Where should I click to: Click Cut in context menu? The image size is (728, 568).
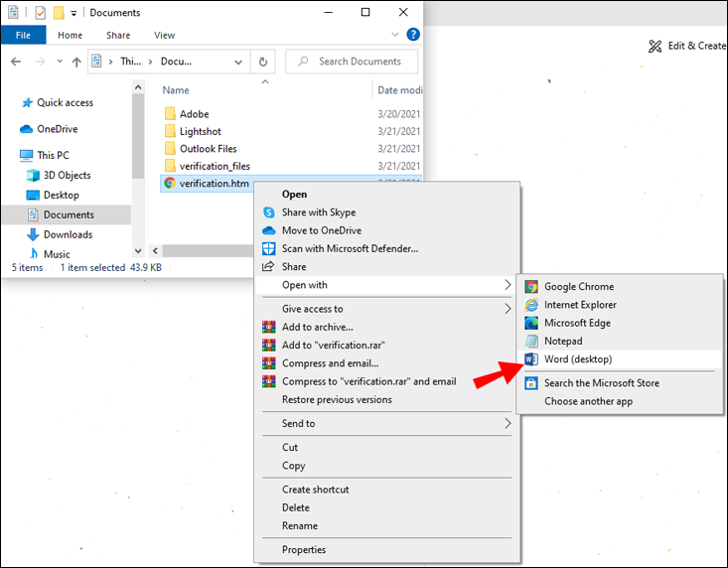click(x=386, y=447)
